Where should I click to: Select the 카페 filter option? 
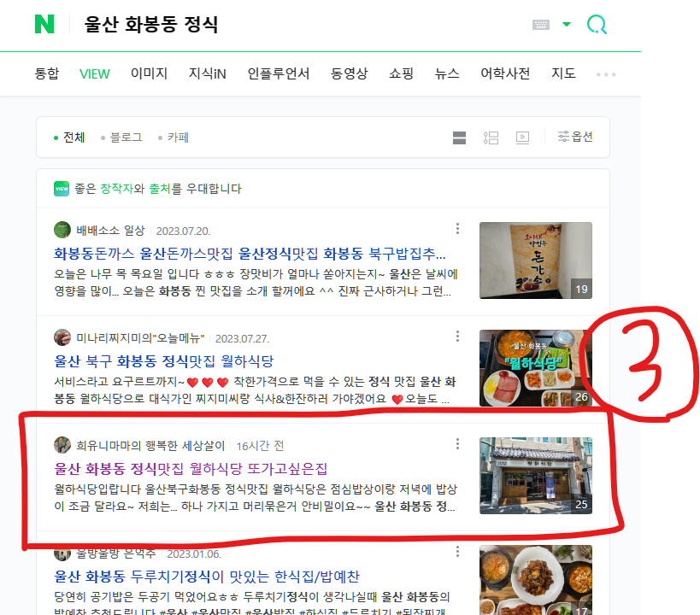(174, 138)
